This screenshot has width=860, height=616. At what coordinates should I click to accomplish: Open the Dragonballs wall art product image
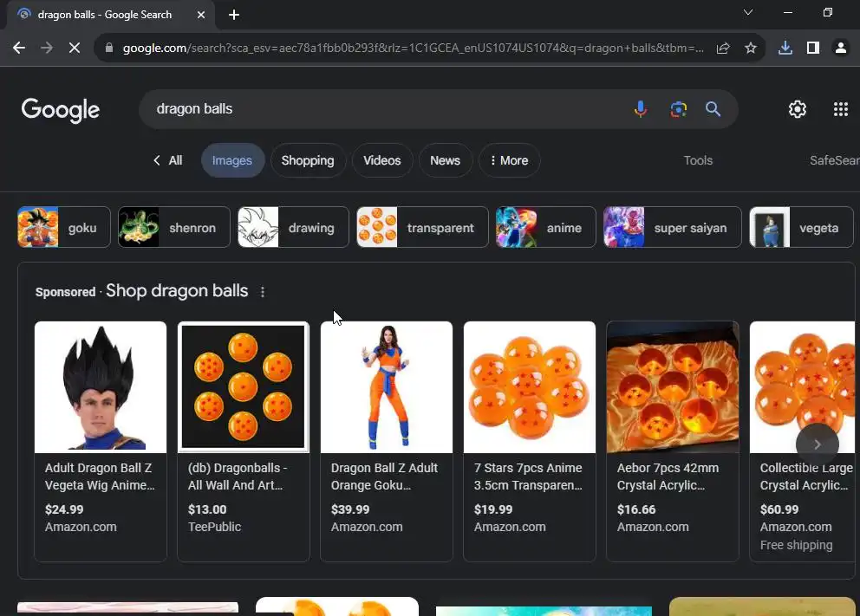(244, 387)
